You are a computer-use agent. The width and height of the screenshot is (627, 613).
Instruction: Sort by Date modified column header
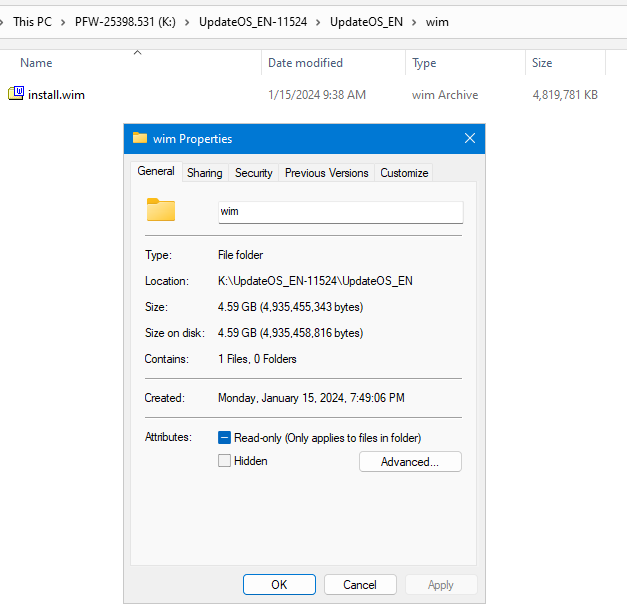306,63
